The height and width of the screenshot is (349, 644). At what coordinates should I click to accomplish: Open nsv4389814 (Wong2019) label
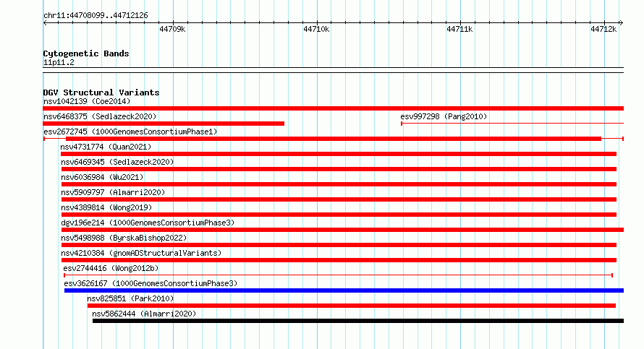[x=106, y=207]
